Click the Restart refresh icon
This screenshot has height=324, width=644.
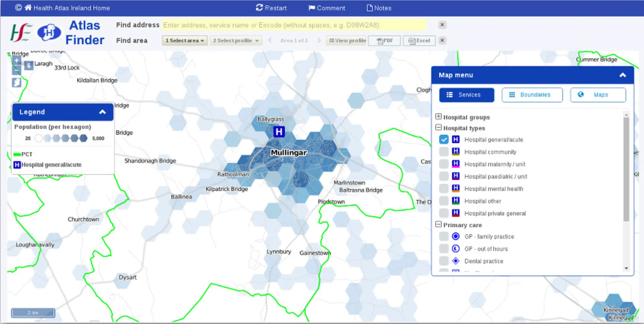(x=259, y=8)
